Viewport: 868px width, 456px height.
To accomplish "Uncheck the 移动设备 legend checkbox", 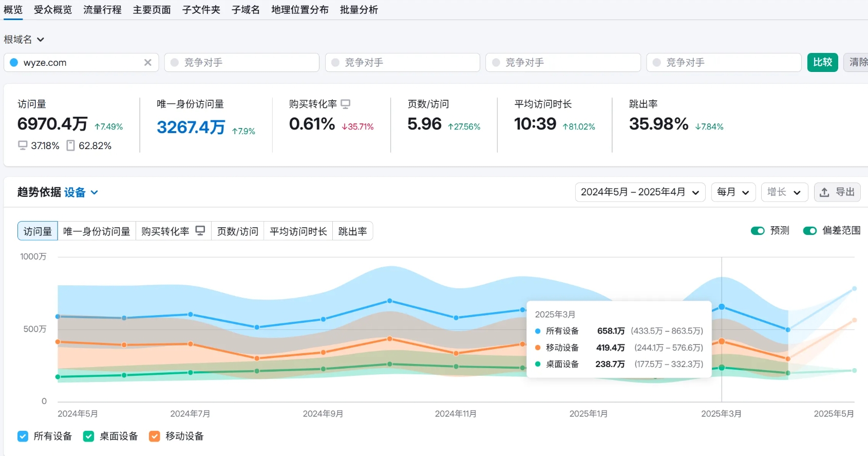I will (x=154, y=436).
